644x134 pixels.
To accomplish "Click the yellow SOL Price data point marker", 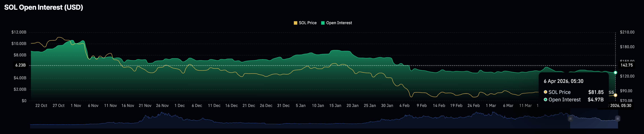I will click(x=615, y=95).
